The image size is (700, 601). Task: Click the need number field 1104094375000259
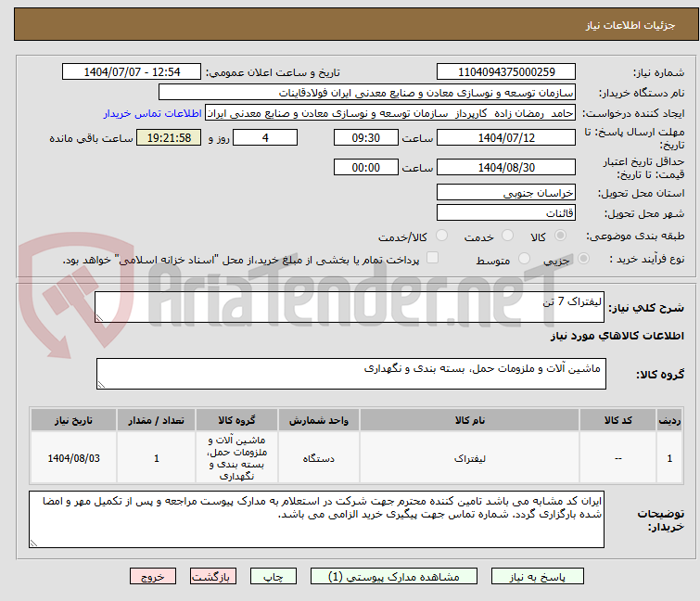[506, 72]
